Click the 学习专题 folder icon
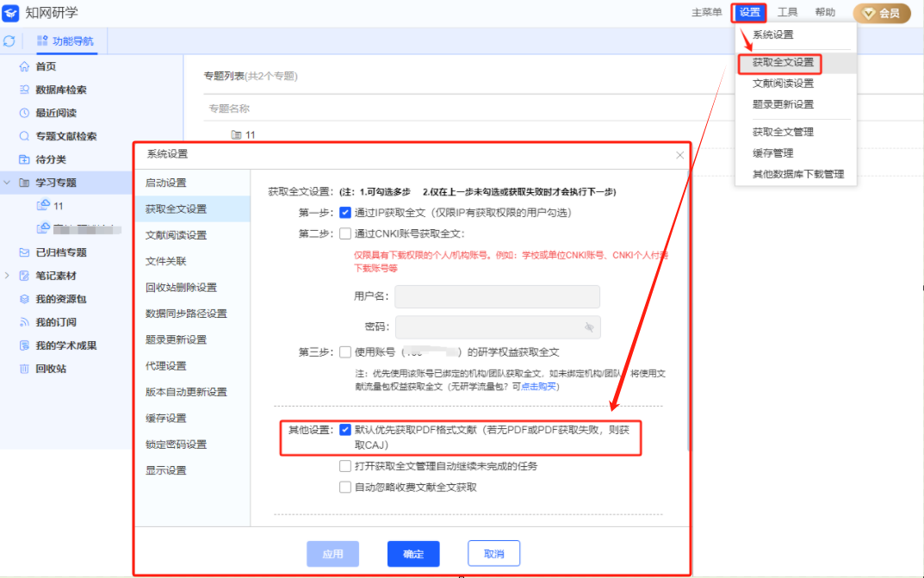 point(24,183)
